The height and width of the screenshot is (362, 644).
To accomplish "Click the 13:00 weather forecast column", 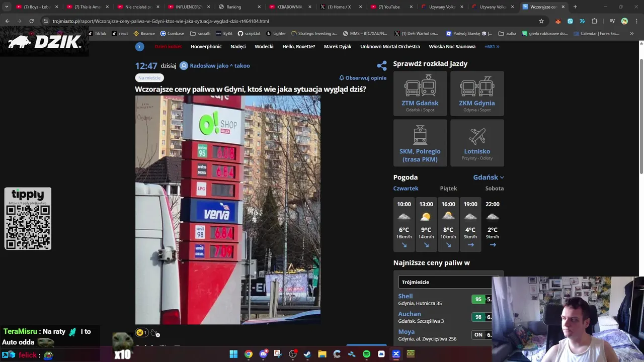I will point(426,224).
